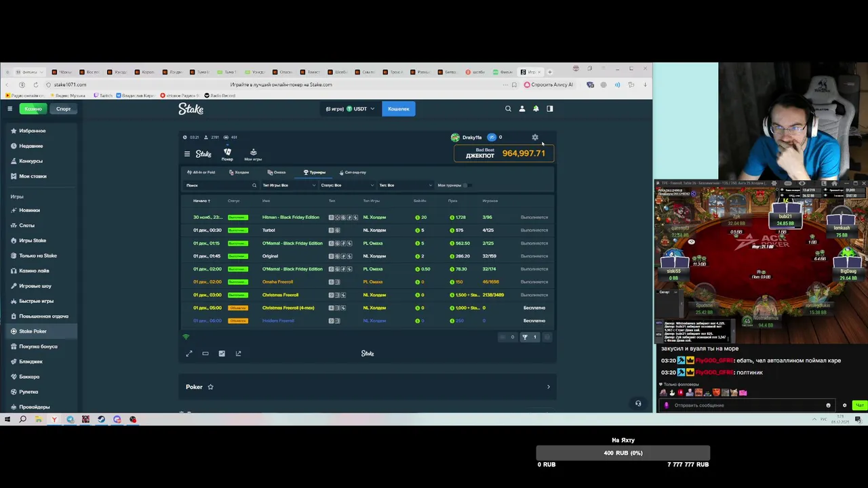
Task: Open notifications bell icon
Action: pyautogui.click(x=536, y=108)
